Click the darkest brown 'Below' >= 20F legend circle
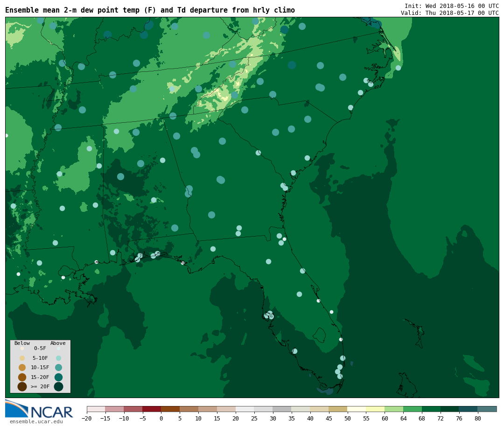This screenshot has width=504, height=427. click(x=22, y=386)
